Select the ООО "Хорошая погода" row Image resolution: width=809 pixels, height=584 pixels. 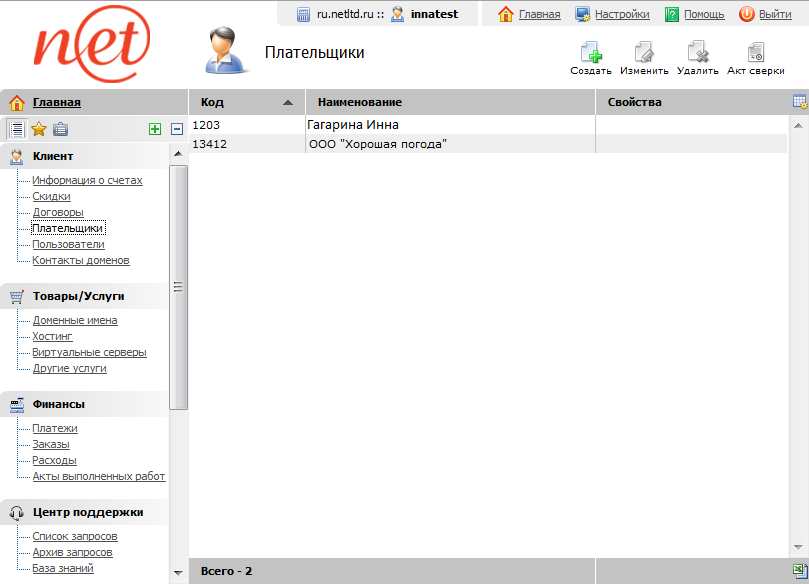coord(378,144)
